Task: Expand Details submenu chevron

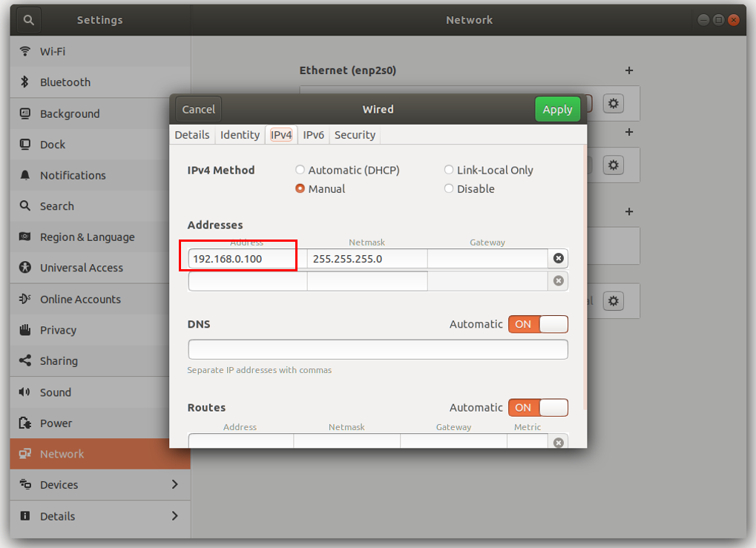Action: click(x=175, y=516)
